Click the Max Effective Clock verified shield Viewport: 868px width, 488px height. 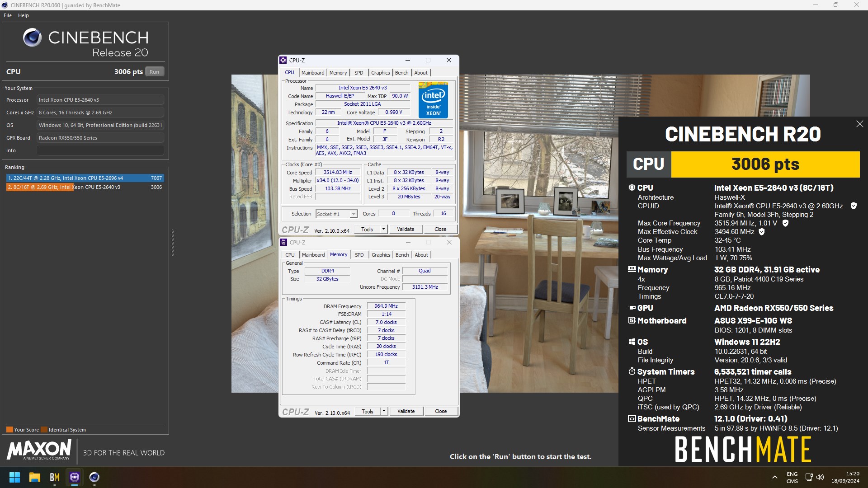(762, 232)
